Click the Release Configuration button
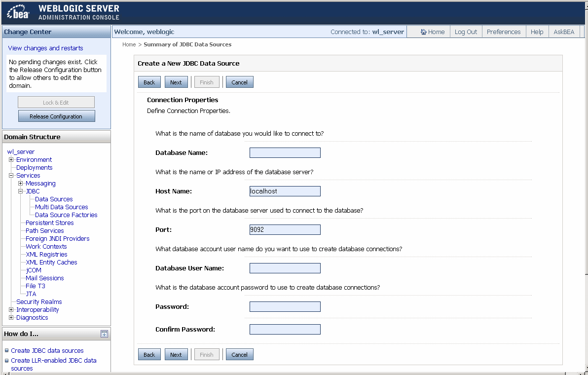Viewport: 588px width, 375px height. [56, 116]
